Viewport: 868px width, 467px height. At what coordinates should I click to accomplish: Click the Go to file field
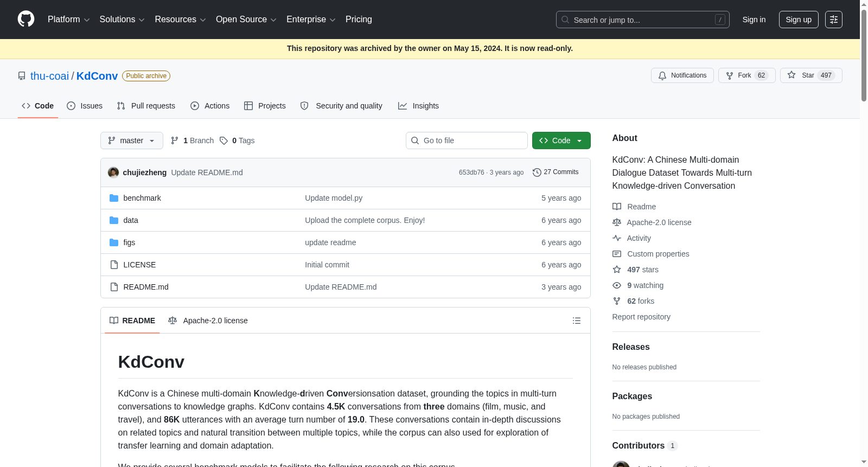tap(467, 140)
